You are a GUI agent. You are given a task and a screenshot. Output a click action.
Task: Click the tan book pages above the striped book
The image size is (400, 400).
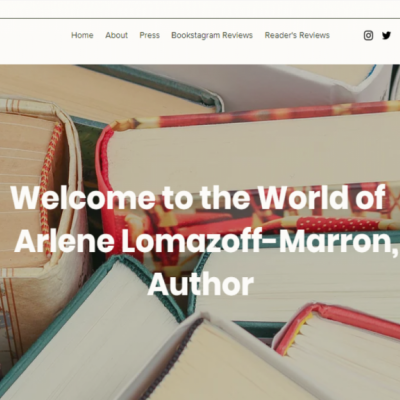tap(100, 90)
